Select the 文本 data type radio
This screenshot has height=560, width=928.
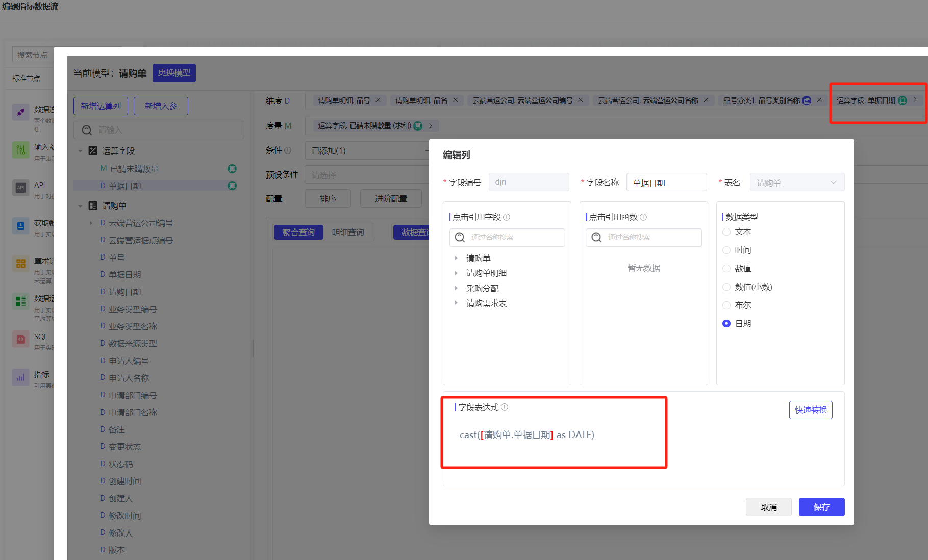click(x=726, y=232)
